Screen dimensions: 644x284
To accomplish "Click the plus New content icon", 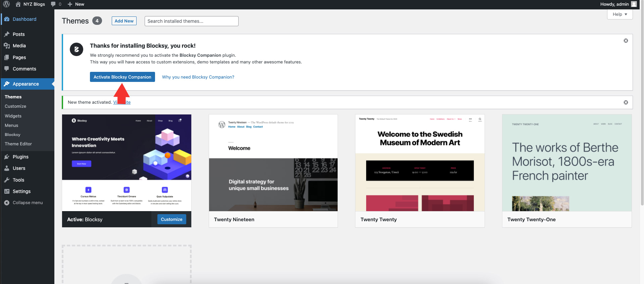I will point(70,4).
